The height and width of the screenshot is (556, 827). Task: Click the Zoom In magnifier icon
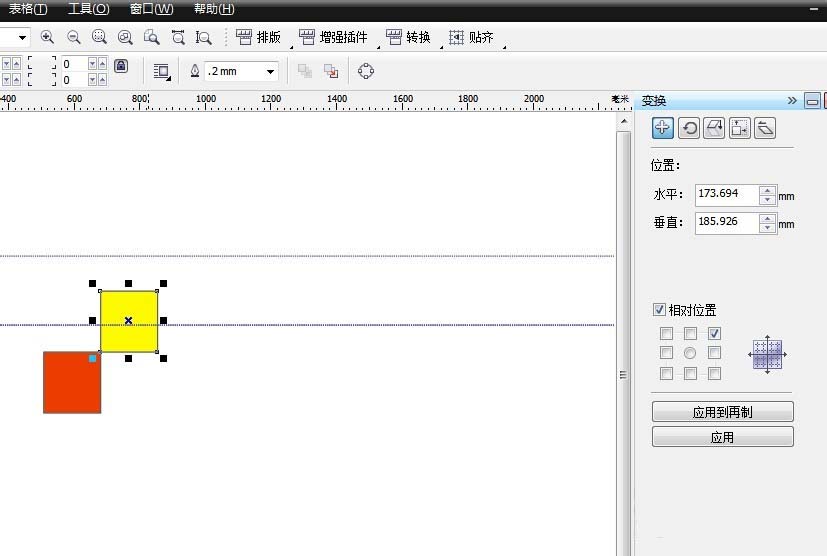coord(47,37)
